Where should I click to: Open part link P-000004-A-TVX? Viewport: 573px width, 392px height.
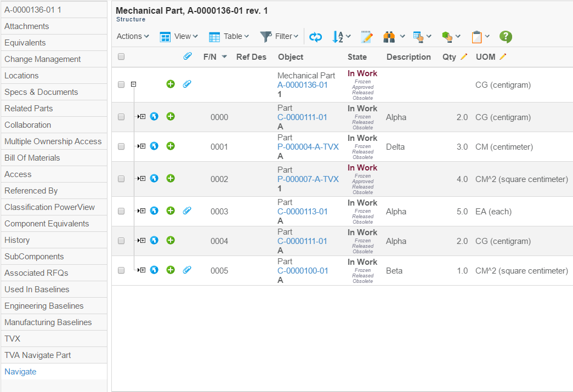308,147
